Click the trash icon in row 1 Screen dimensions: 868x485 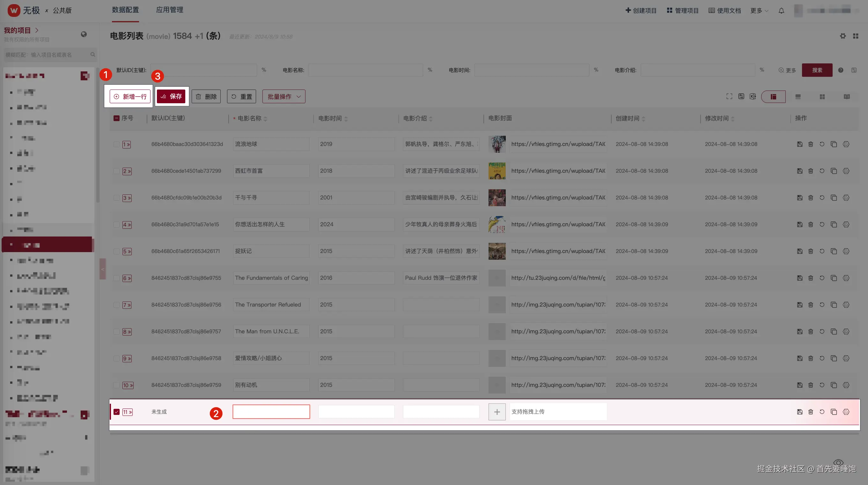pyautogui.click(x=811, y=144)
